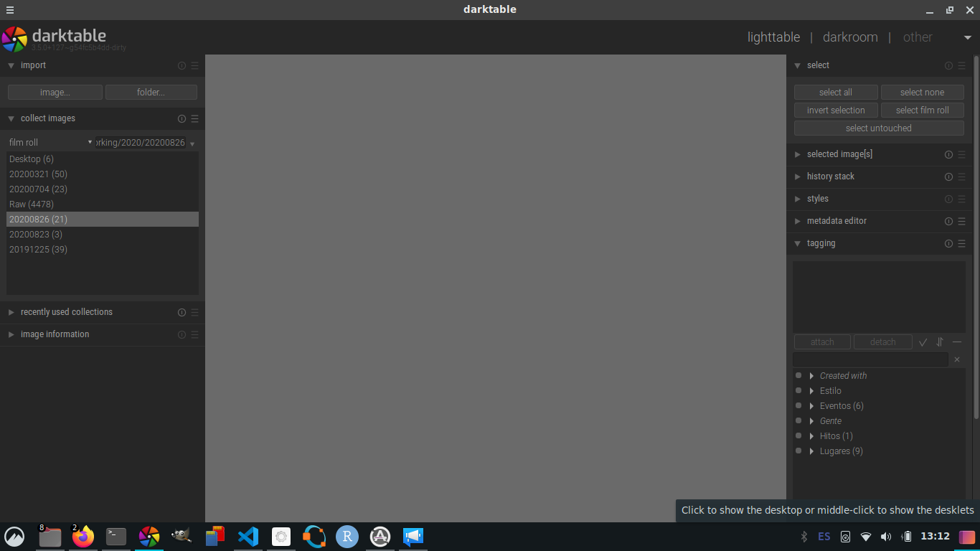Open the film roll collection property dropdown
This screenshot has height=551, width=980.
50,143
